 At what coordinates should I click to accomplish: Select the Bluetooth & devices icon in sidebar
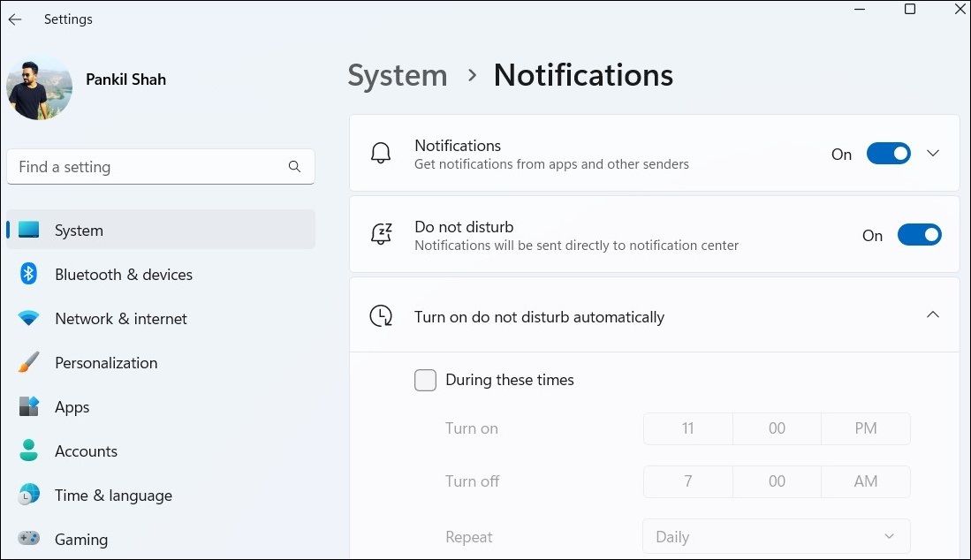[27, 274]
